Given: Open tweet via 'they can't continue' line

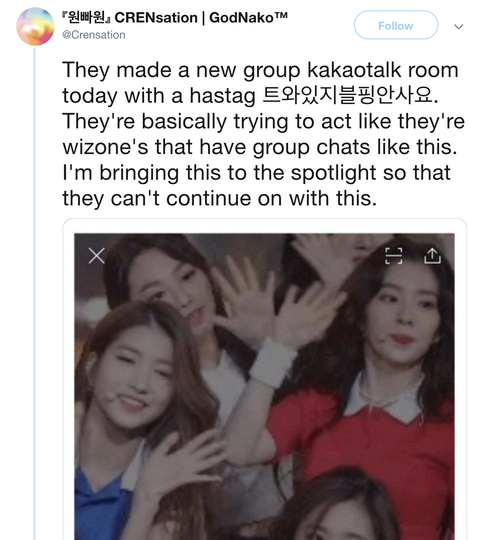Looking at the screenshot, I should pyautogui.click(x=220, y=199).
